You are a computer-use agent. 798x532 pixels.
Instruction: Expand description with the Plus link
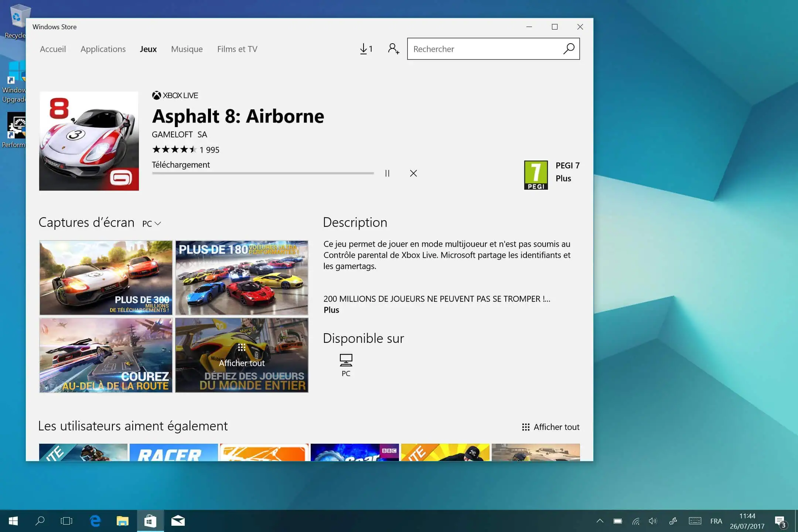[x=331, y=310]
